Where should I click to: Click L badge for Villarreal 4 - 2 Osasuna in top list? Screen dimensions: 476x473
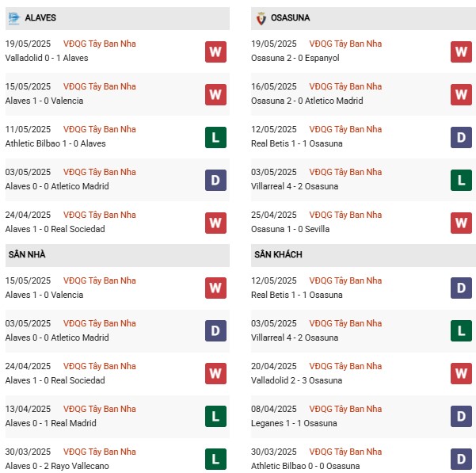point(462,181)
